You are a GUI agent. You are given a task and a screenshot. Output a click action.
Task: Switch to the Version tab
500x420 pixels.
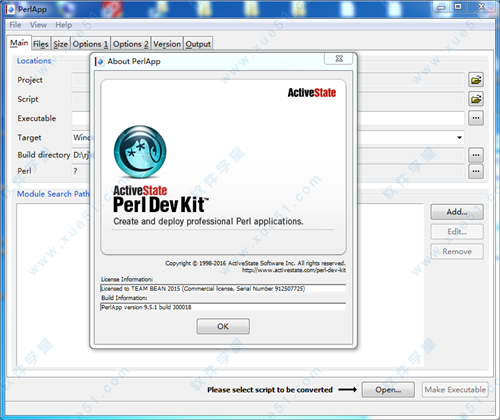pyautogui.click(x=167, y=44)
